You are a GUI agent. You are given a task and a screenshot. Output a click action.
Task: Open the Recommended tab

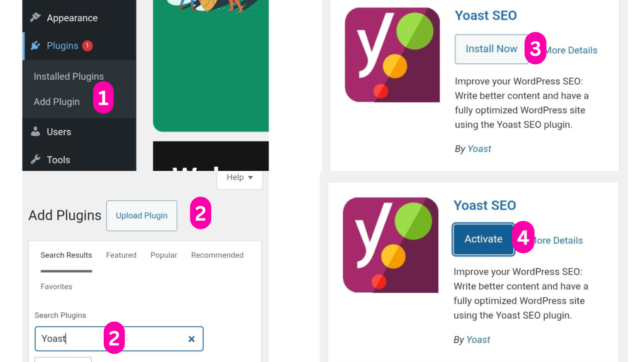click(x=217, y=255)
